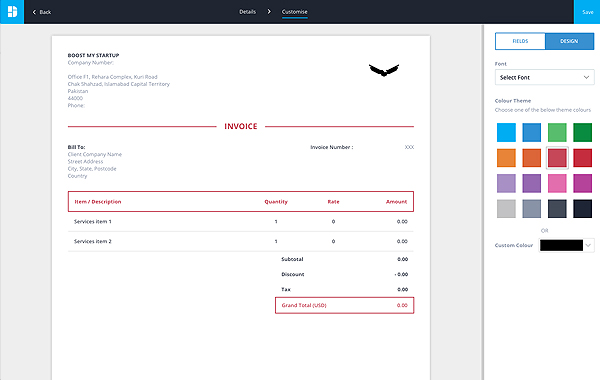This screenshot has width=600, height=380.
Task: Click the chevron between Details and Customise
Action: pyautogui.click(x=269, y=11)
